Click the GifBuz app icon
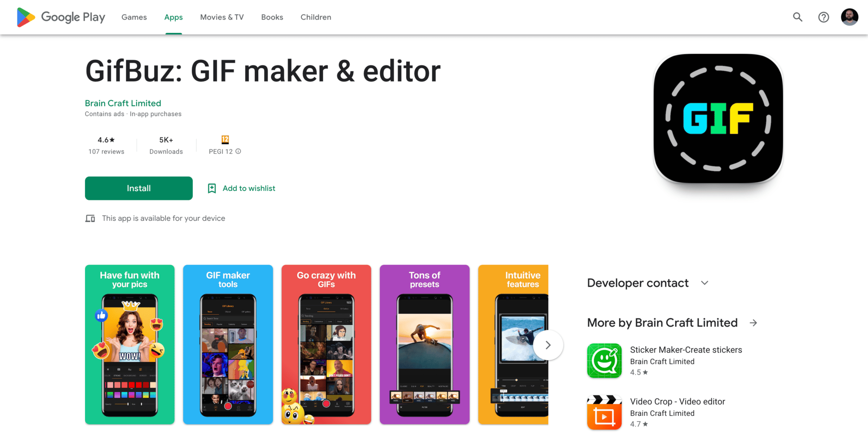 point(718,118)
